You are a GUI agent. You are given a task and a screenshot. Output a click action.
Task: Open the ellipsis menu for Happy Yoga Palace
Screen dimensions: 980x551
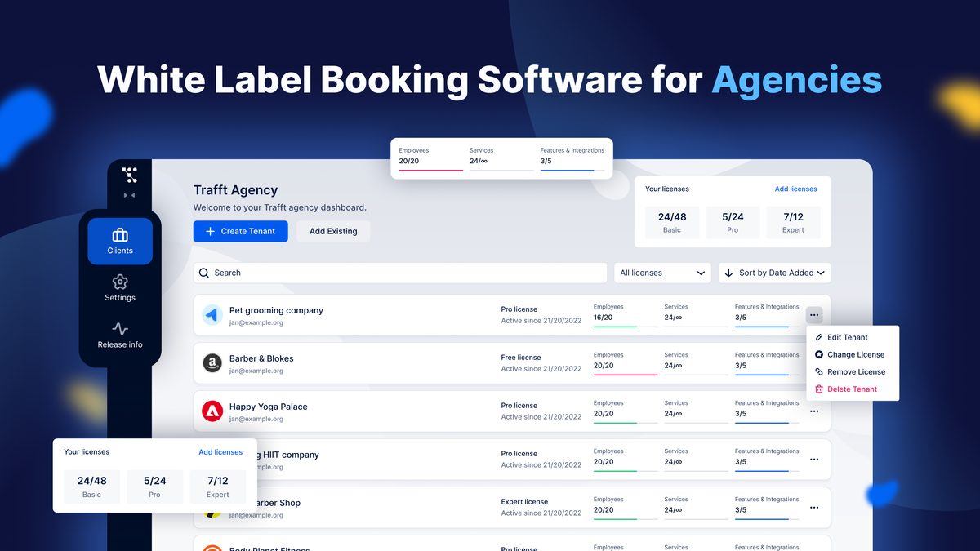click(813, 411)
